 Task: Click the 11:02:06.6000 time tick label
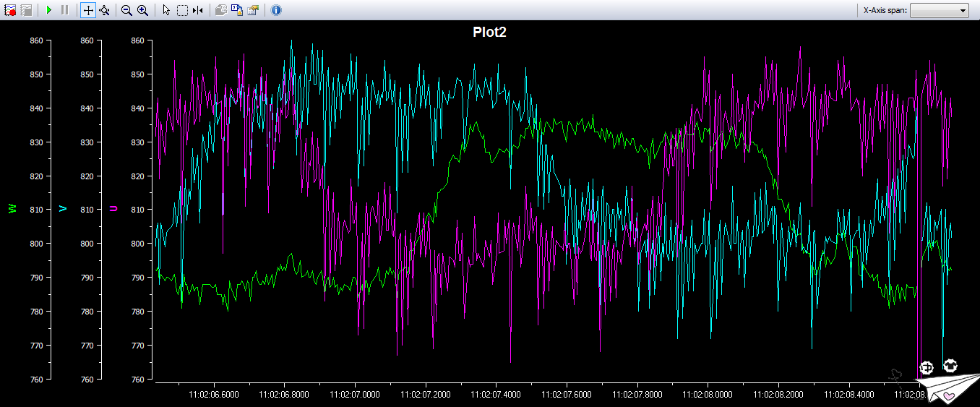(x=213, y=395)
